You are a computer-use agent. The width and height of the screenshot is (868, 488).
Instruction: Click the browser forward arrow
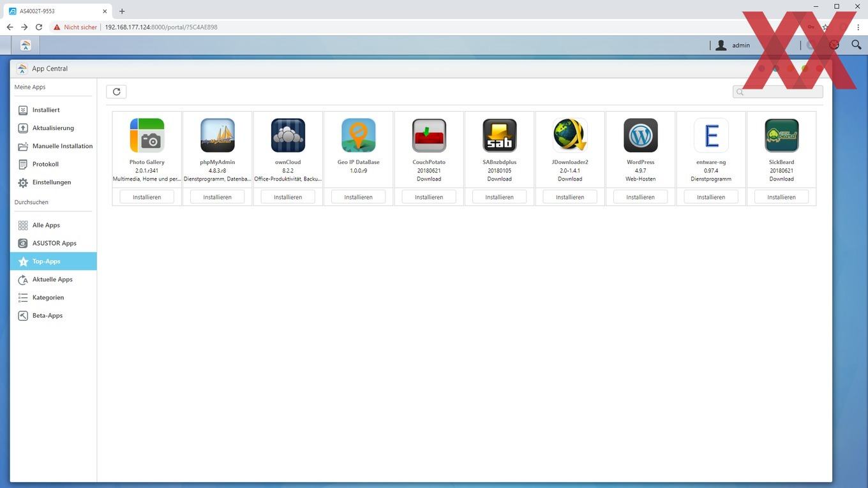click(24, 27)
